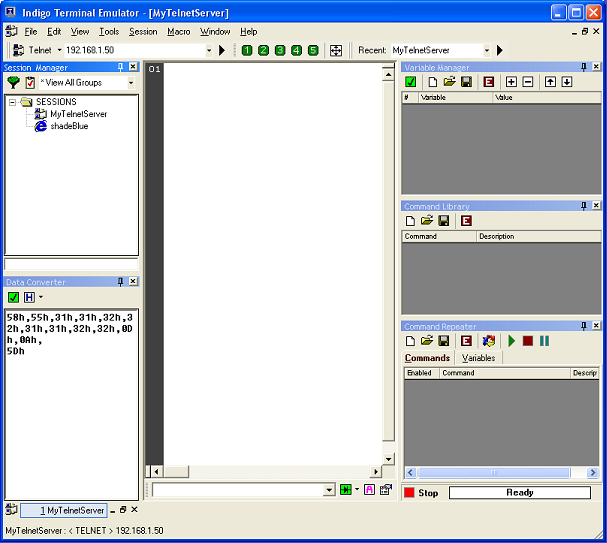Move variable up with up arrow
This screenshot has height=543, width=607.
point(550,82)
